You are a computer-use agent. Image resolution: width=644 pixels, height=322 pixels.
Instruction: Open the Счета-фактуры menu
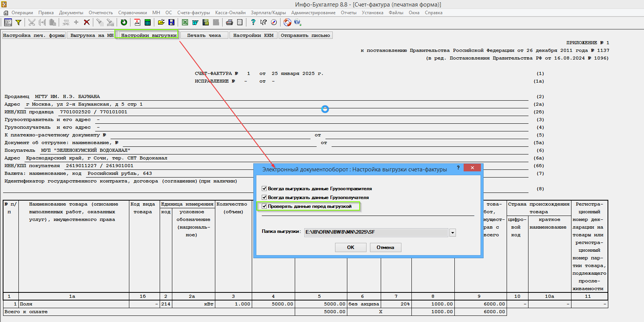[x=193, y=13]
